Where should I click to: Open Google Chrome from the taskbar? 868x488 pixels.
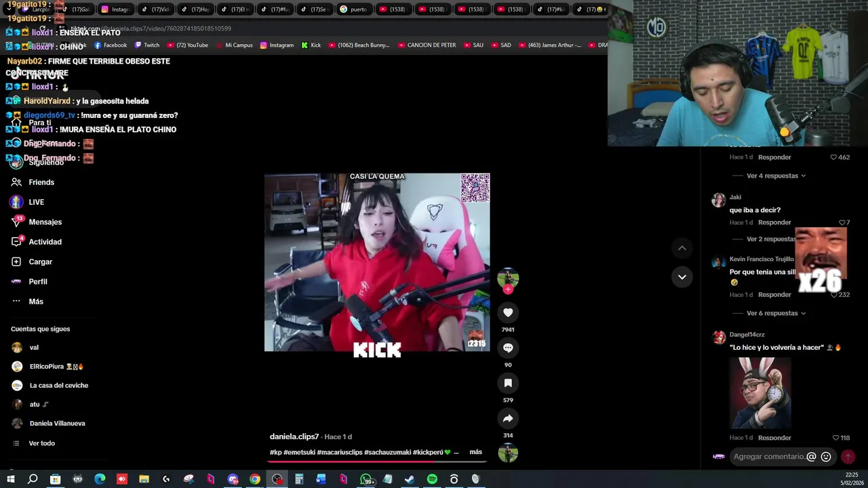coord(255,479)
